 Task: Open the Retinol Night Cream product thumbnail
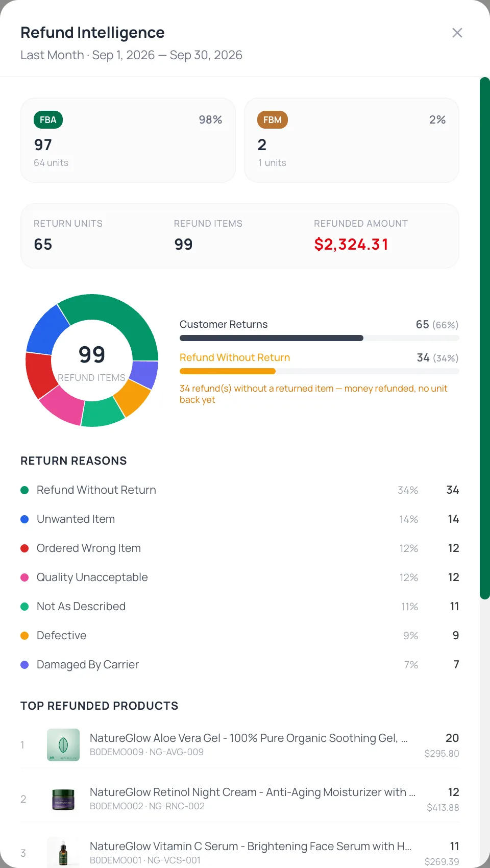63,799
